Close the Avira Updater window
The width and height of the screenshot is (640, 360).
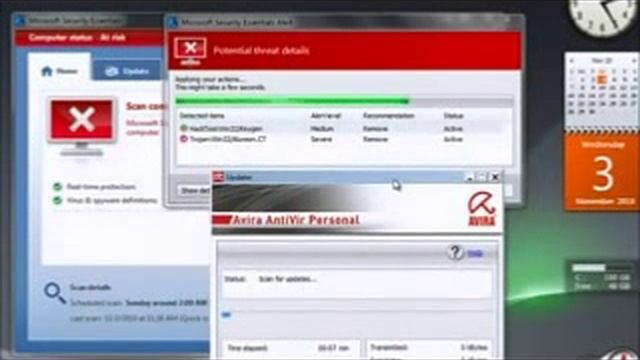[x=495, y=177]
